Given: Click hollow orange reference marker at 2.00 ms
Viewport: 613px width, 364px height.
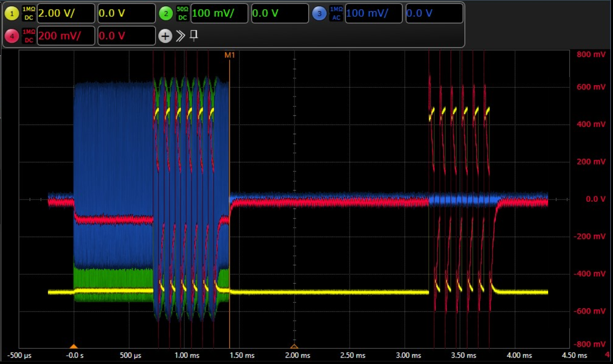Looking at the screenshot, I should click(x=294, y=346).
